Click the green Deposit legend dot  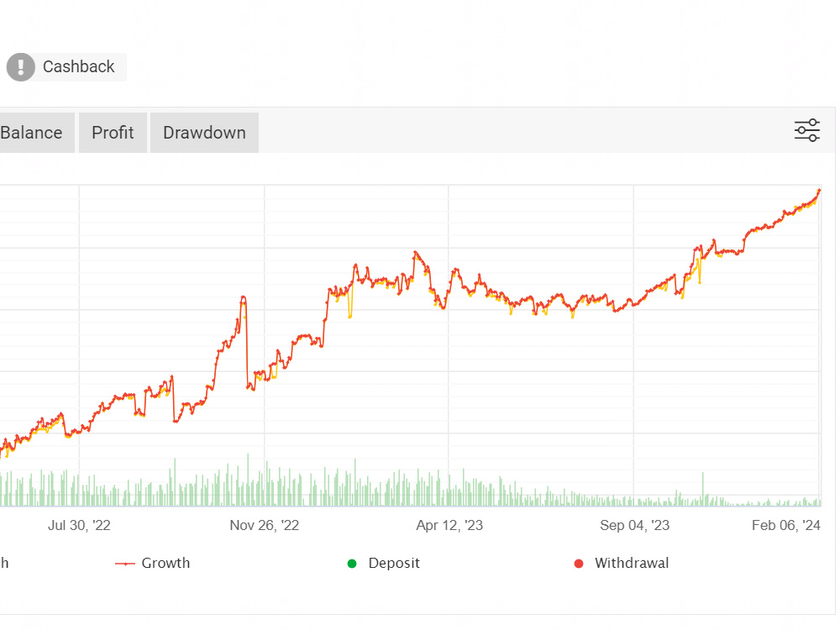point(352,564)
